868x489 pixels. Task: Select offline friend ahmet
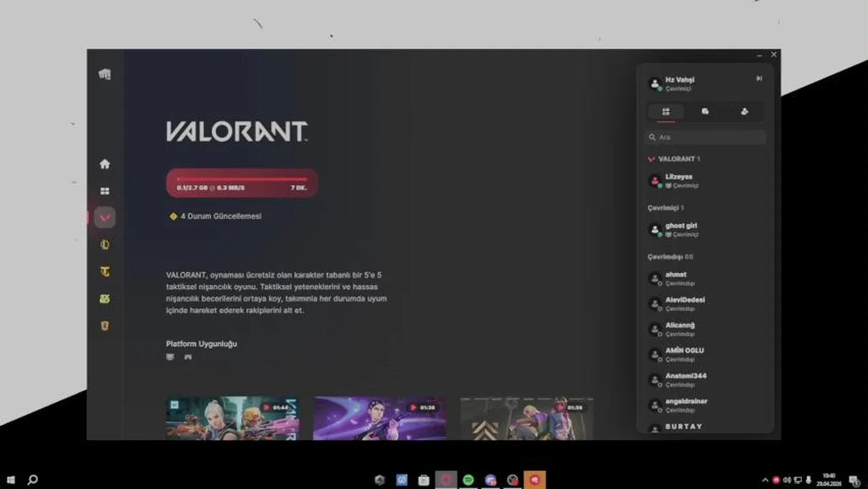[x=706, y=278]
